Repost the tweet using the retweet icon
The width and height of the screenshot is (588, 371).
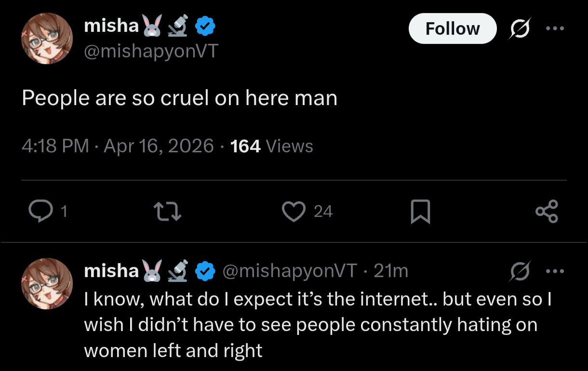point(167,211)
